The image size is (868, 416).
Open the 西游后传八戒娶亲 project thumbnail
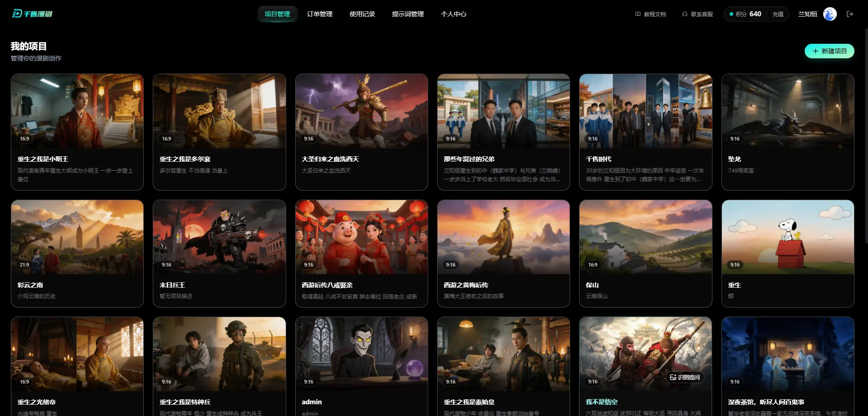[362, 237]
